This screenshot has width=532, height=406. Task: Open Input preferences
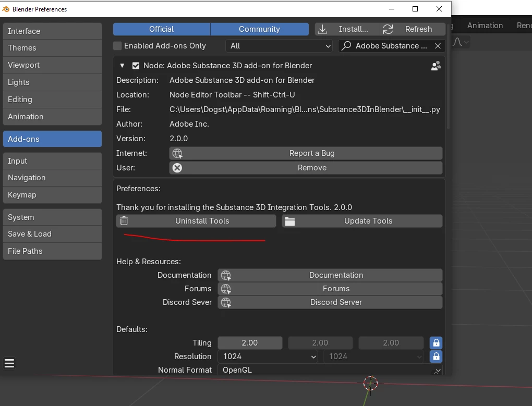coord(52,161)
